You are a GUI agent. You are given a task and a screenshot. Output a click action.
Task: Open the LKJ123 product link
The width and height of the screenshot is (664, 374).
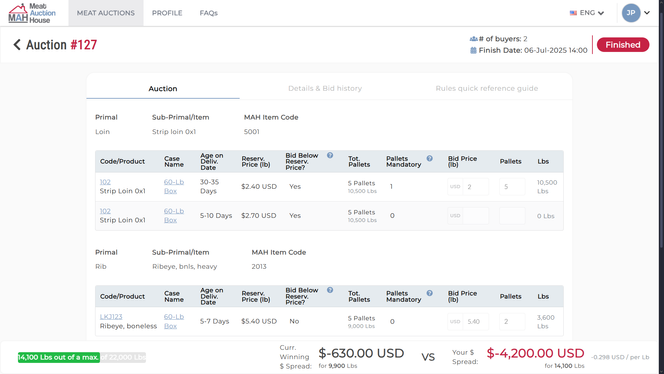[x=111, y=316]
